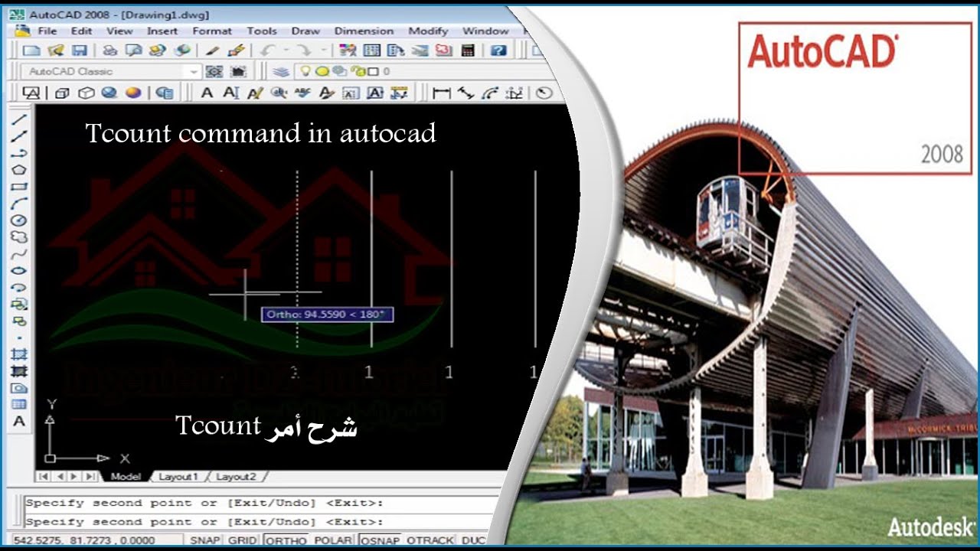Select the Polygon tool
This screenshot has width=980, height=551.
pos(19,170)
